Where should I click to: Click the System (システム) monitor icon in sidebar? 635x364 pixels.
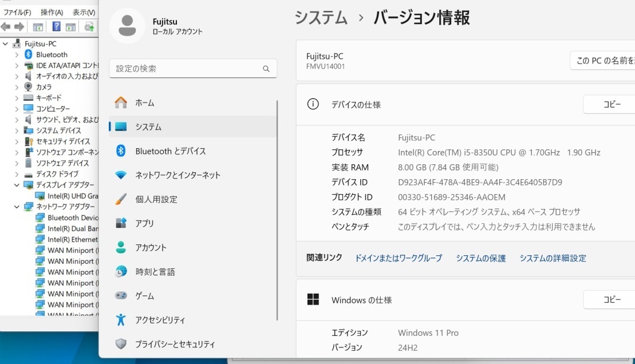pyautogui.click(x=121, y=126)
